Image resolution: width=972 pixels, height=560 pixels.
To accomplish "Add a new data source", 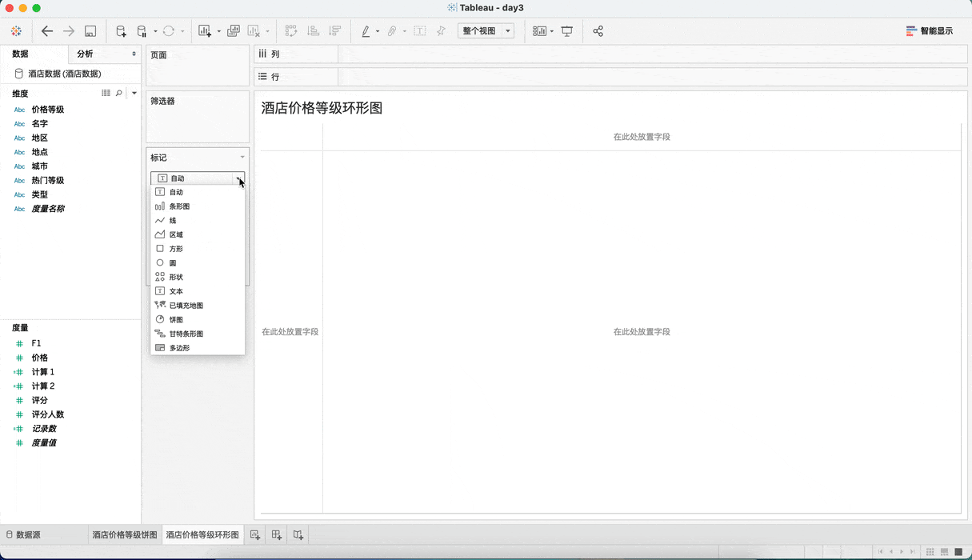I will 121,31.
